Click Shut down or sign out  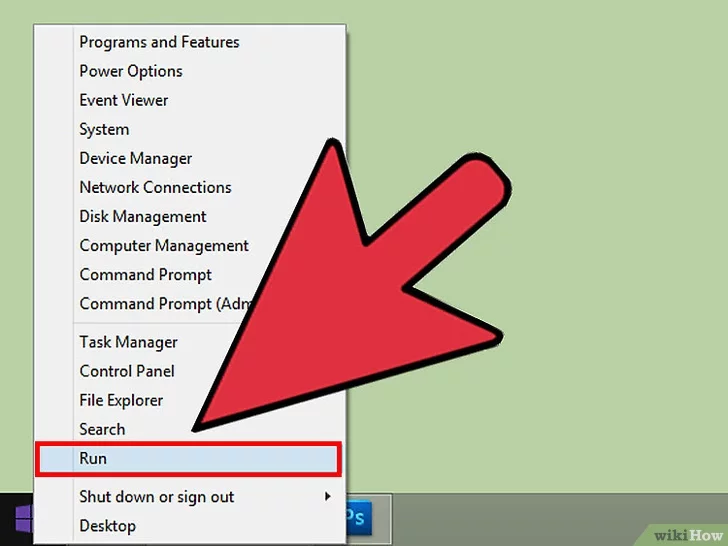[x=156, y=497]
